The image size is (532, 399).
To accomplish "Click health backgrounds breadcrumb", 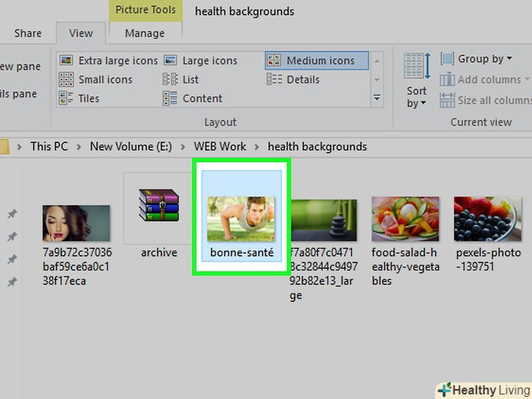I will tap(317, 147).
